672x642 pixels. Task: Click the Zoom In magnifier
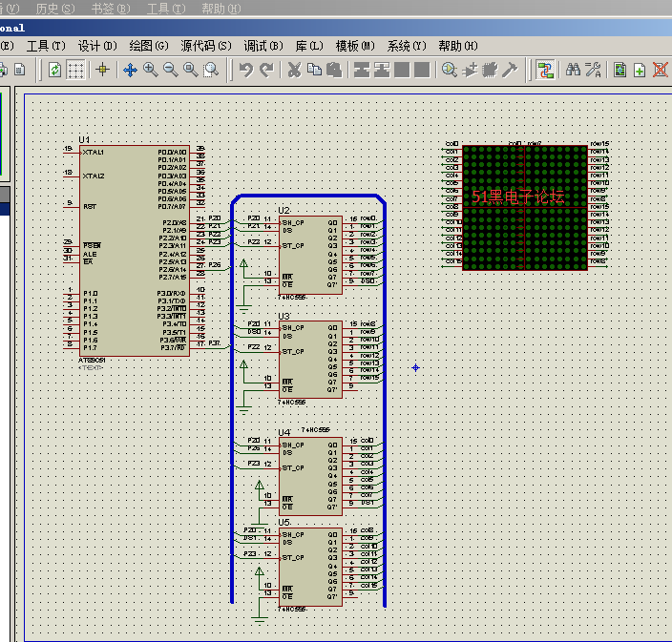click(150, 70)
